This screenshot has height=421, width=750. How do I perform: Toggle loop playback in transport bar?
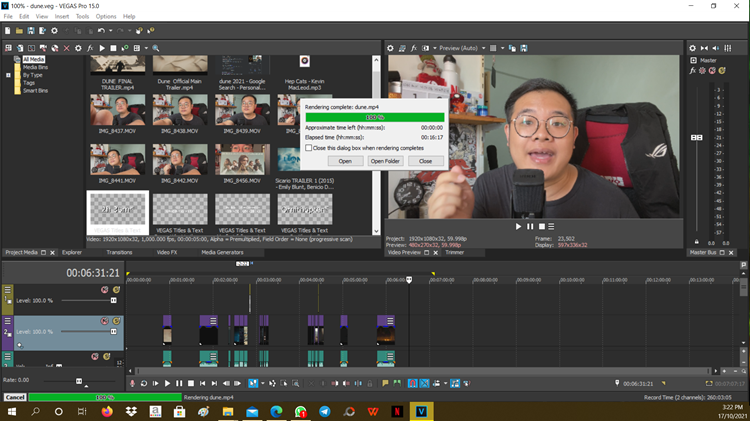(143, 383)
